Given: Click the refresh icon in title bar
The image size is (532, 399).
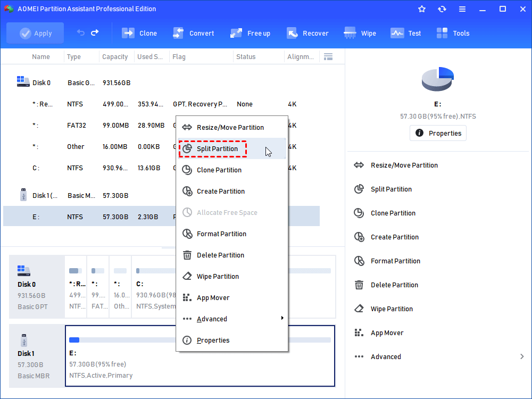Looking at the screenshot, I should [x=442, y=9].
